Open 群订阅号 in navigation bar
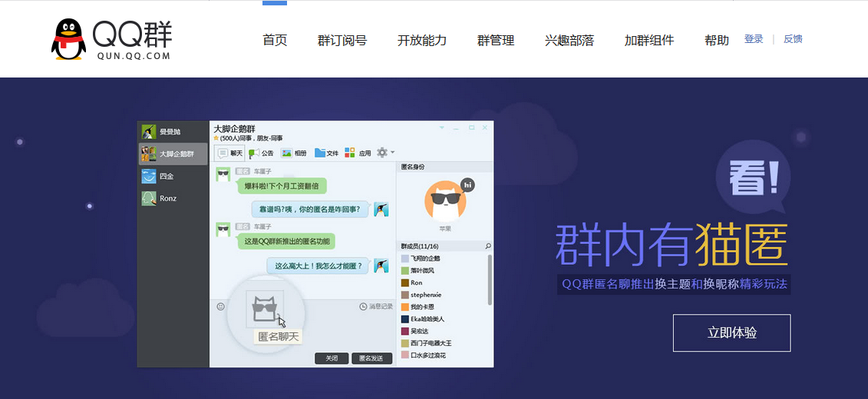The image size is (868, 399). pyautogui.click(x=342, y=41)
